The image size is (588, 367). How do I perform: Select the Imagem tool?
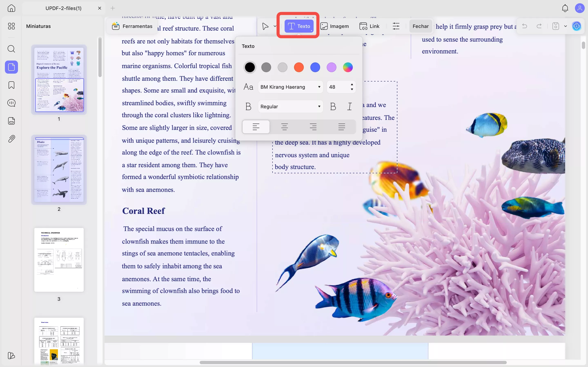tap(335, 26)
